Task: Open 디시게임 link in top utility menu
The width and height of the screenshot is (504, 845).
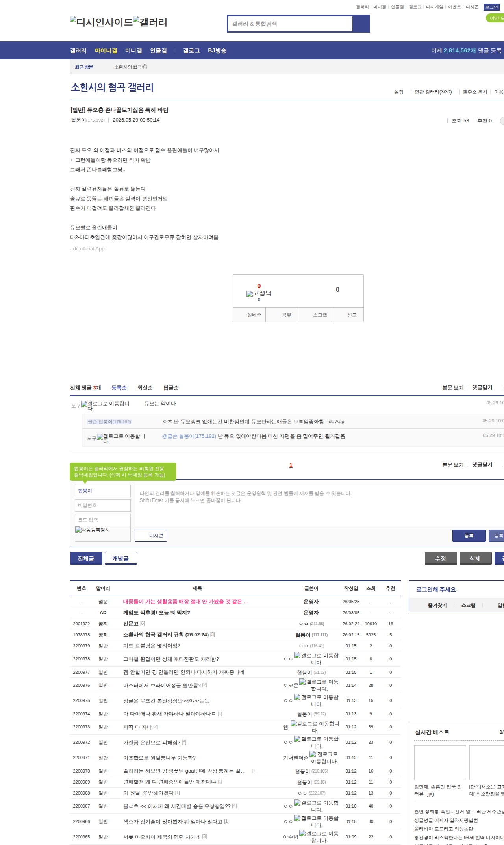Action: click(x=434, y=7)
